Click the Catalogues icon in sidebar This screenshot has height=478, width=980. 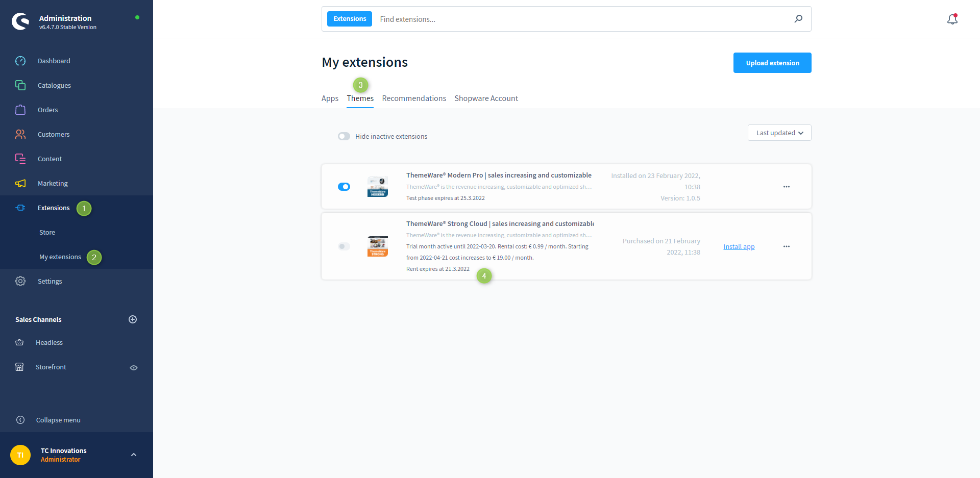[x=20, y=85]
